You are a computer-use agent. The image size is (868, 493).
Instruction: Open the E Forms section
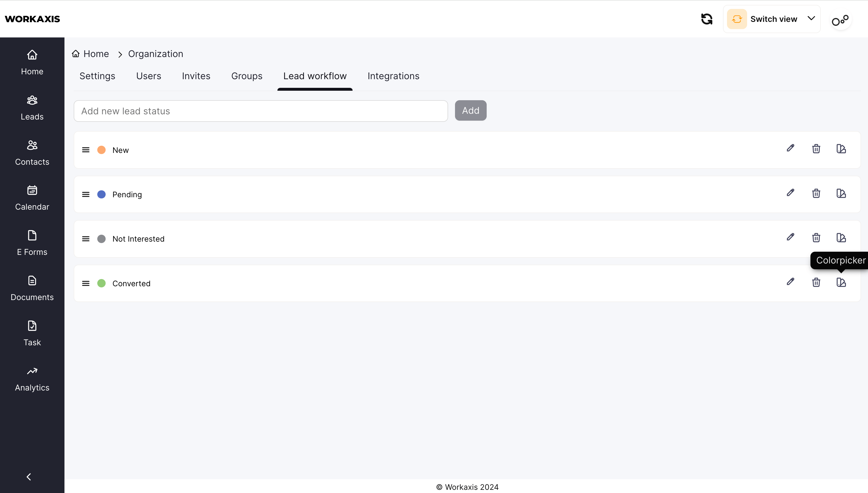tap(32, 243)
